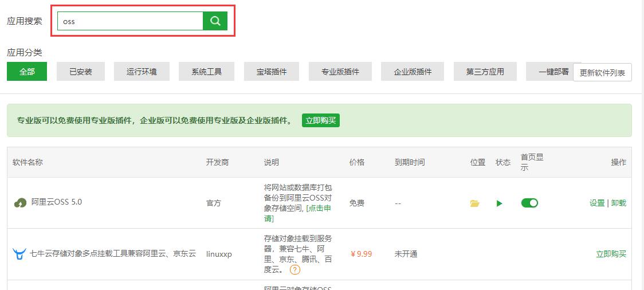
Task: Select the 全部 category tab
Action: click(27, 72)
